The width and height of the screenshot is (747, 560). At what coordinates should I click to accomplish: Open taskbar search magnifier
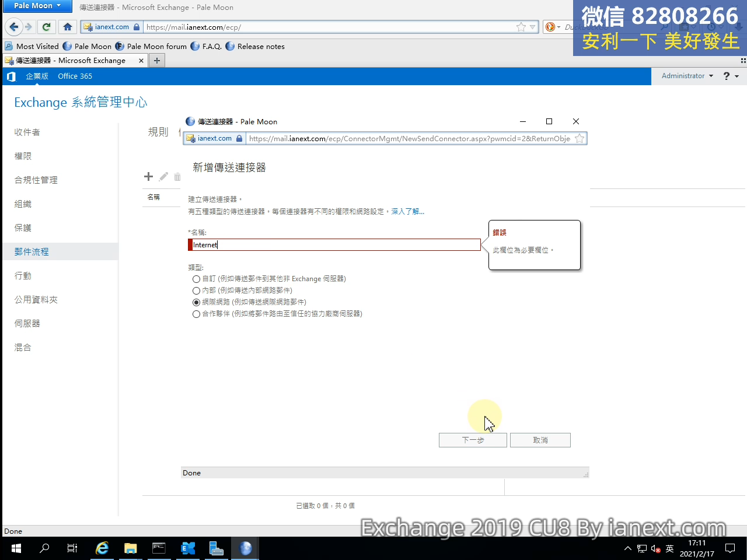[x=44, y=548]
